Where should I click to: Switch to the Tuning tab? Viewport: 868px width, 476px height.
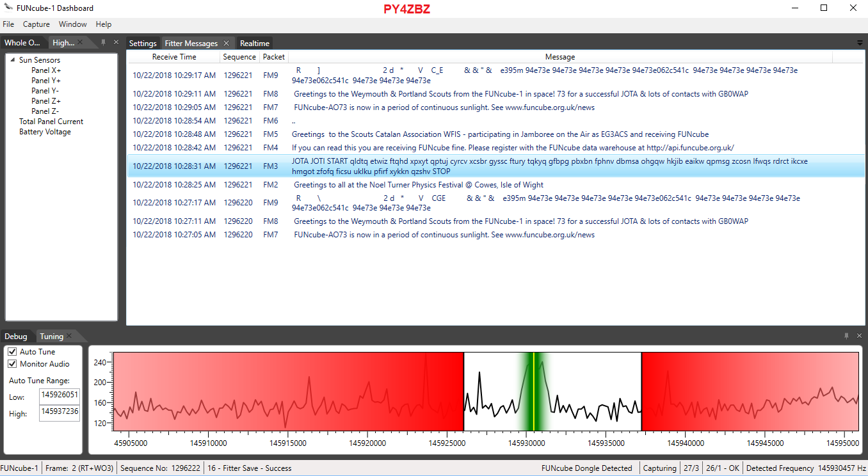pos(51,337)
